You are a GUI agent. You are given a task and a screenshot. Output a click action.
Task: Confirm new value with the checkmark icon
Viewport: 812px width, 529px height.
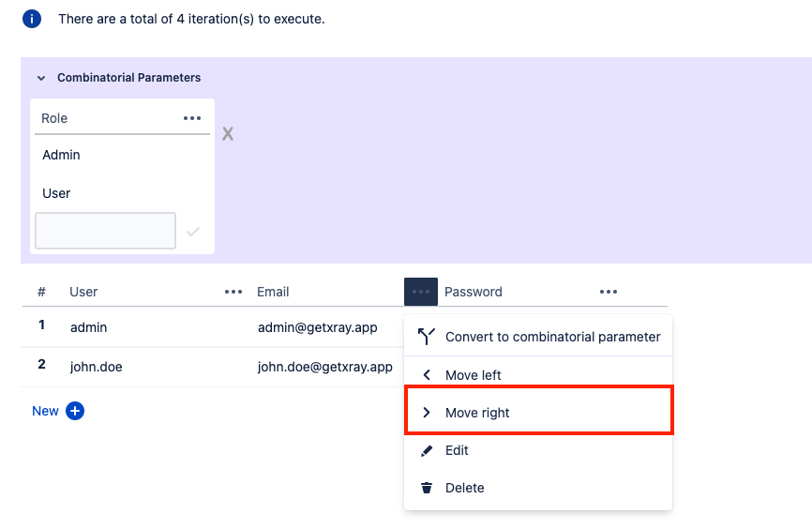(193, 232)
